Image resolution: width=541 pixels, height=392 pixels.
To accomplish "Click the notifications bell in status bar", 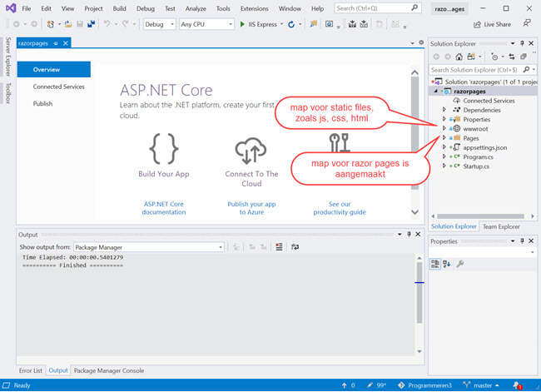I will 517,385.
